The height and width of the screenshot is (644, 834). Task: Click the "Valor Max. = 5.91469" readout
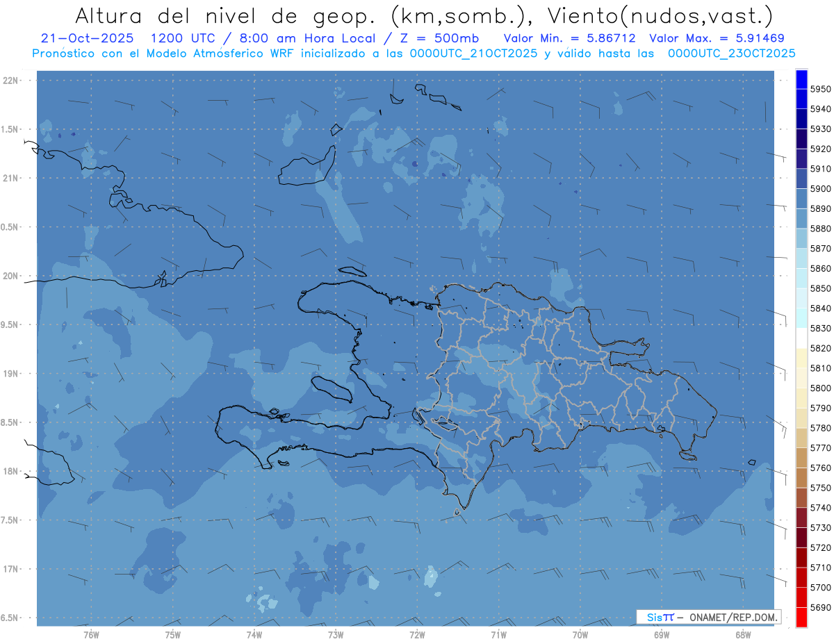click(717, 38)
